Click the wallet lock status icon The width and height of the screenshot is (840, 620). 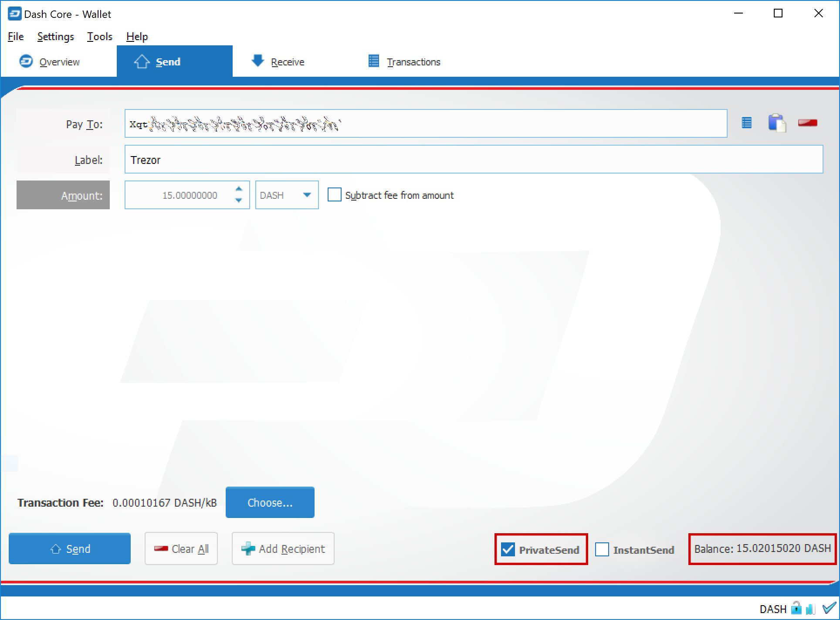[796, 608]
